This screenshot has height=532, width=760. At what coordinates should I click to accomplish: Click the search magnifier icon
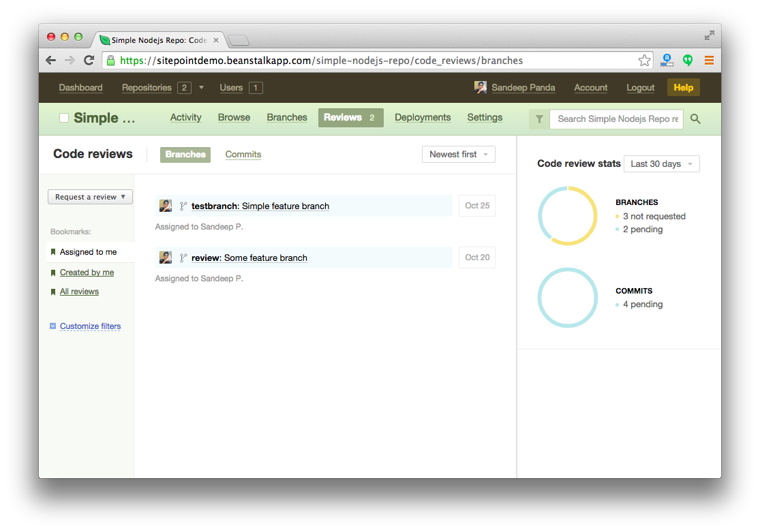pos(695,119)
